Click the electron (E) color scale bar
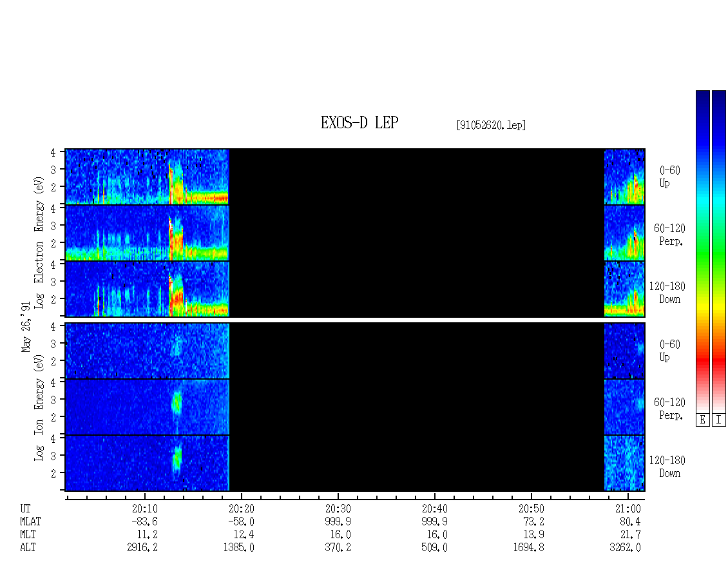This screenshot has width=728, height=564. click(702, 251)
